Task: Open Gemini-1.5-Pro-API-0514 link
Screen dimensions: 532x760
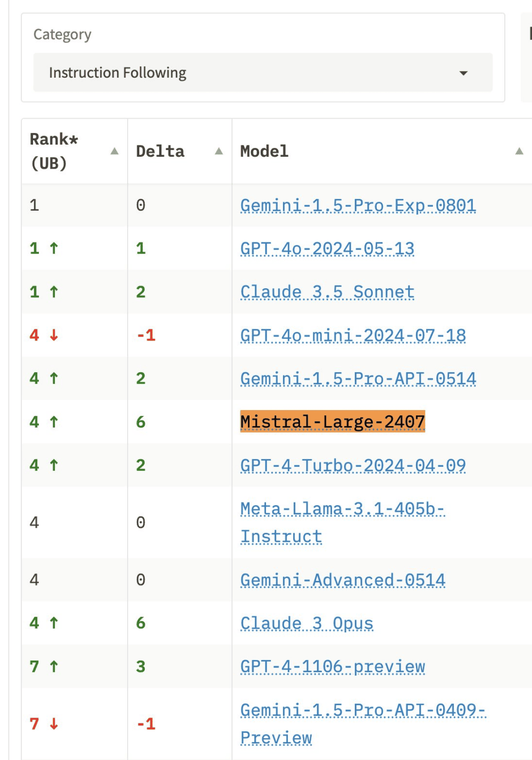Action: [x=358, y=379]
